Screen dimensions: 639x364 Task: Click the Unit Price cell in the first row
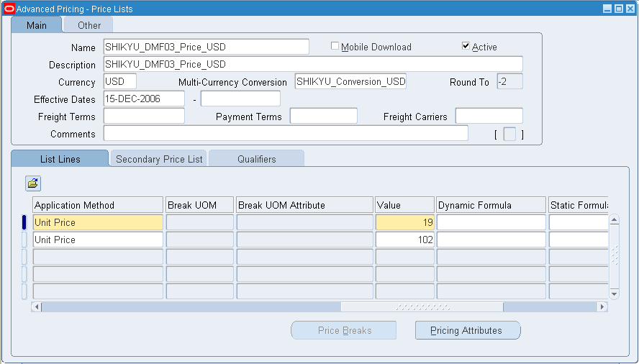(98, 222)
